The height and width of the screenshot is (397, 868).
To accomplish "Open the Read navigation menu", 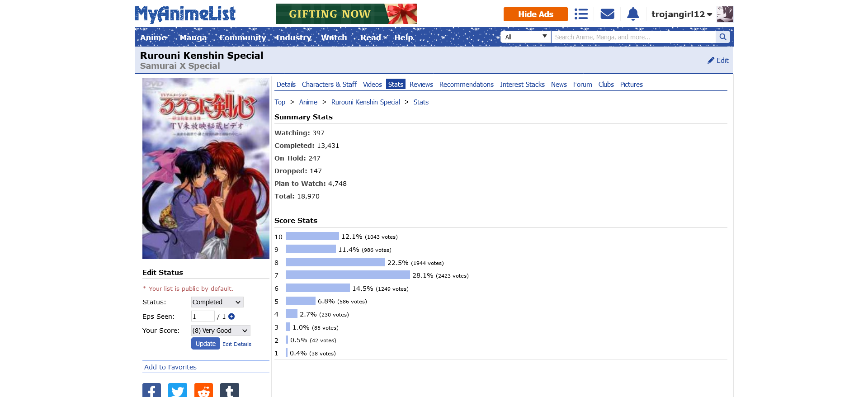I will coord(371,38).
